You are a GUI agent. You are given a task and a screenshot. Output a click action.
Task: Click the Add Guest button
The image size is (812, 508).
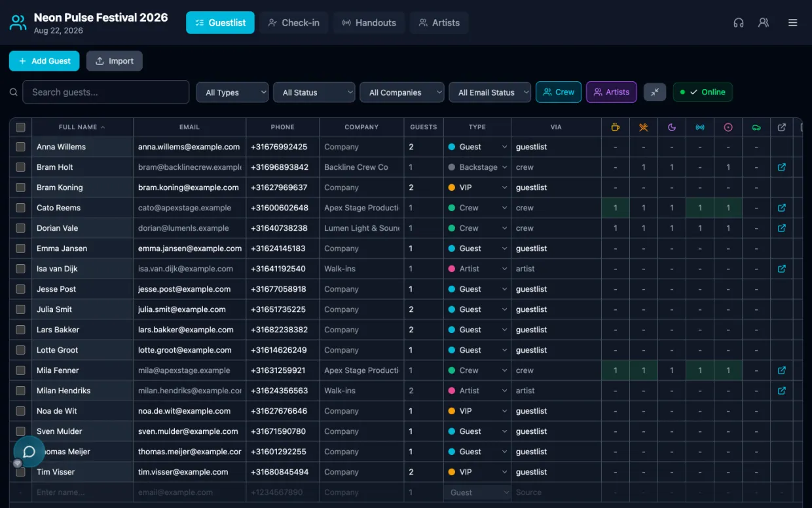coord(44,61)
